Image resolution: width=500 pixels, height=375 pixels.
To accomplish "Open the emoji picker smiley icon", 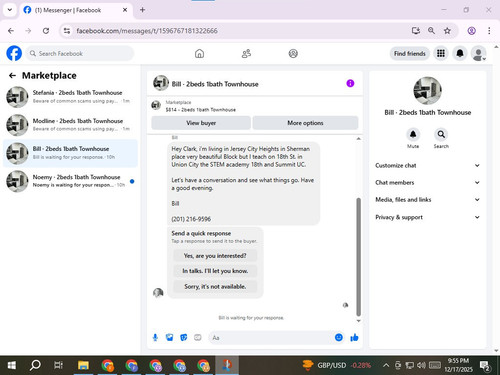I will point(339,337).
